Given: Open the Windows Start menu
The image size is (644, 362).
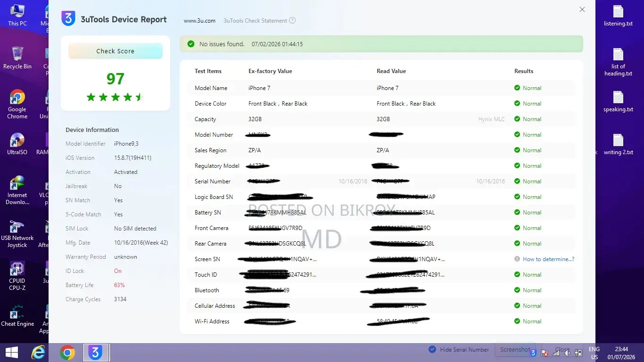Looking at the screenshot, I should tap(11, 353).
